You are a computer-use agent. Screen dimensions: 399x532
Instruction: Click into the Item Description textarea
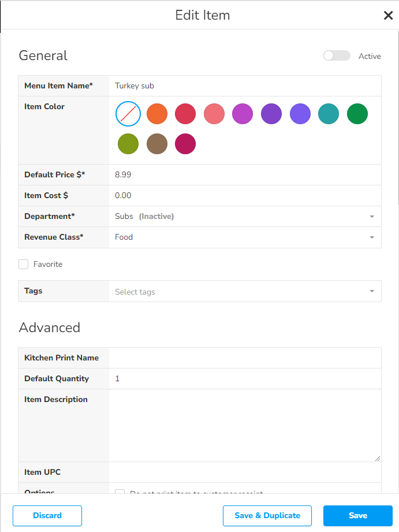245,425
